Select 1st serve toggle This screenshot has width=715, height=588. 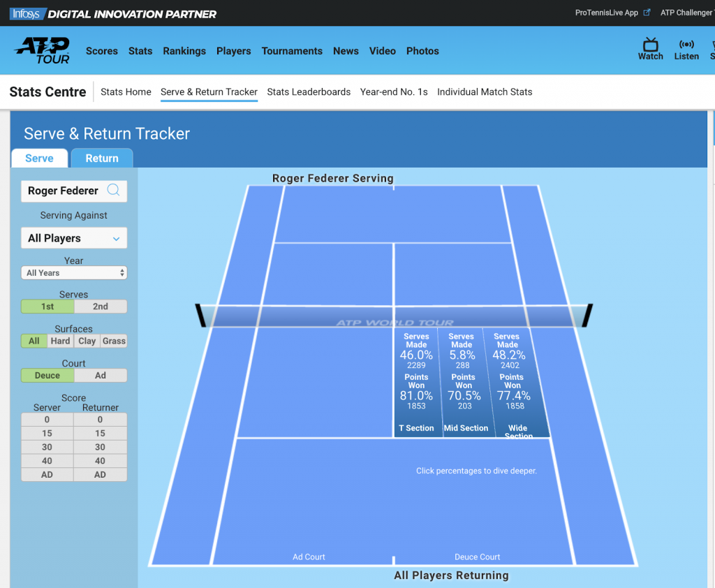[x=47, y=307]
